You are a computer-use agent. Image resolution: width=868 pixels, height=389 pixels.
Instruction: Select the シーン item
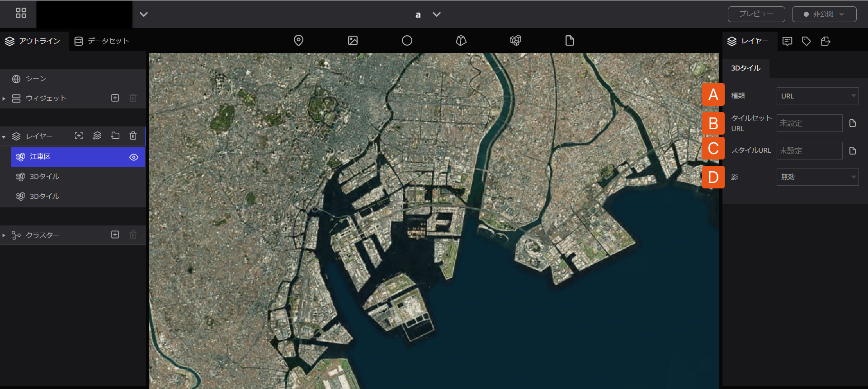coord(72,79)
